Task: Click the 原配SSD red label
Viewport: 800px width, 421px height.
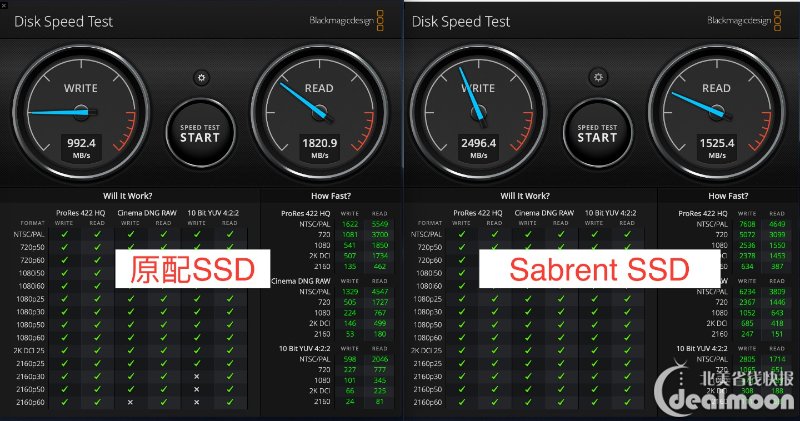Action: 192,269
